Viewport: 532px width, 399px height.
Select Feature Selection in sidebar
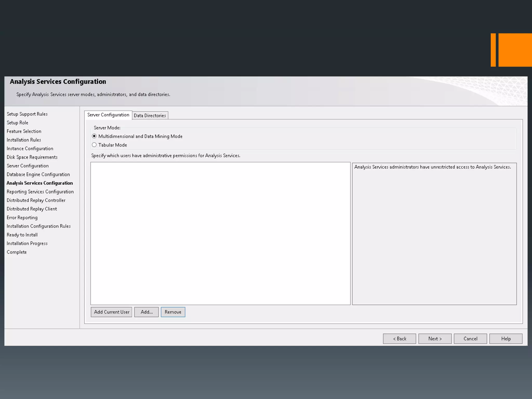pos(24,131)
